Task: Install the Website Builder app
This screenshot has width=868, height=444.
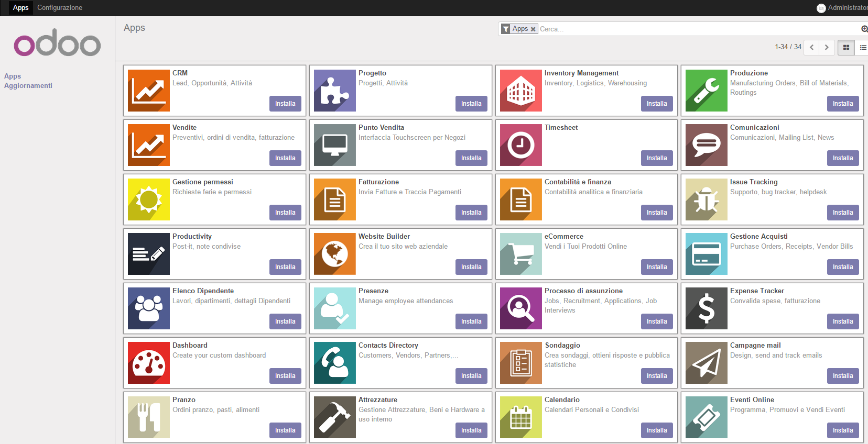Action: (471, 267)
